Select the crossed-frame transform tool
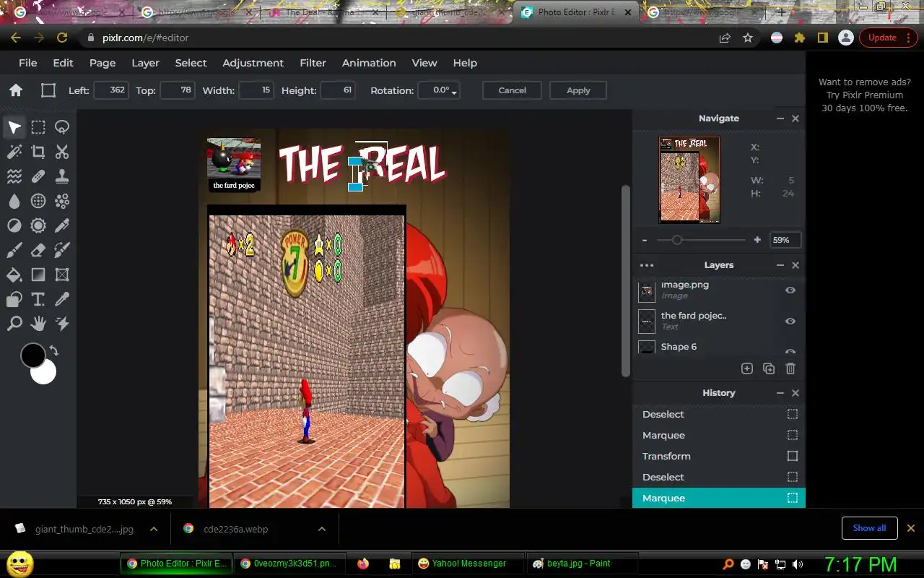The width and height of the screenshot is (924, 578). click(x=62, y=275)
